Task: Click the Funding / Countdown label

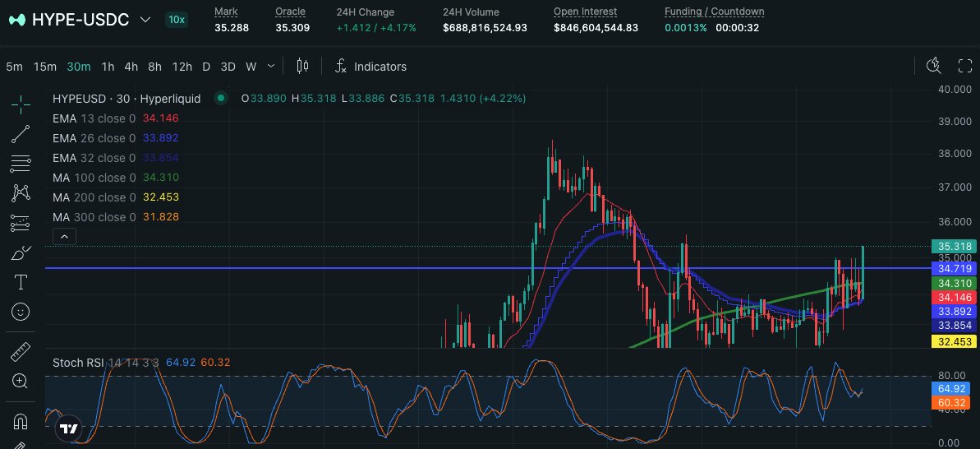Action: (714, 12)
